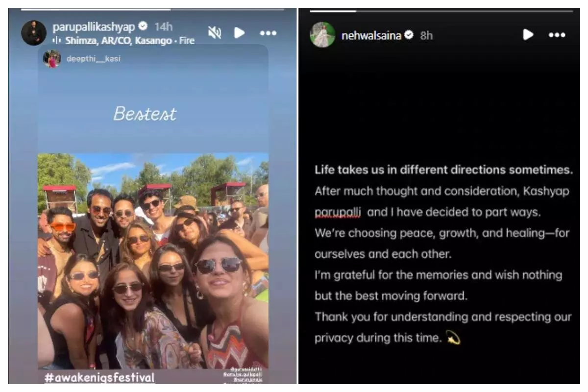
Task: Open deepthi__kasi's small avatar
Action: [51, 59]
